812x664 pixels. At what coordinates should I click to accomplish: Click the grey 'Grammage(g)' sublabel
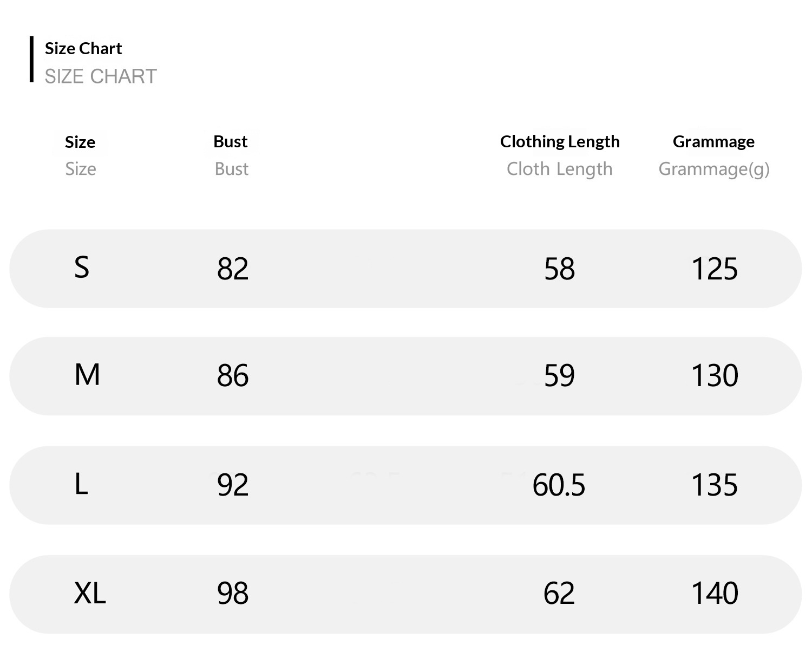(714, 169)
